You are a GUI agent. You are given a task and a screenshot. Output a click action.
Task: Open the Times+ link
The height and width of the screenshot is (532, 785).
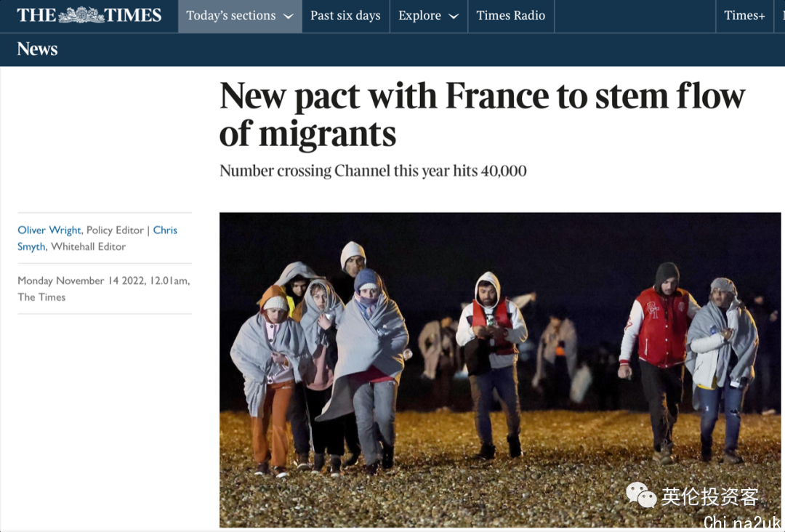[x=744, y=16]
